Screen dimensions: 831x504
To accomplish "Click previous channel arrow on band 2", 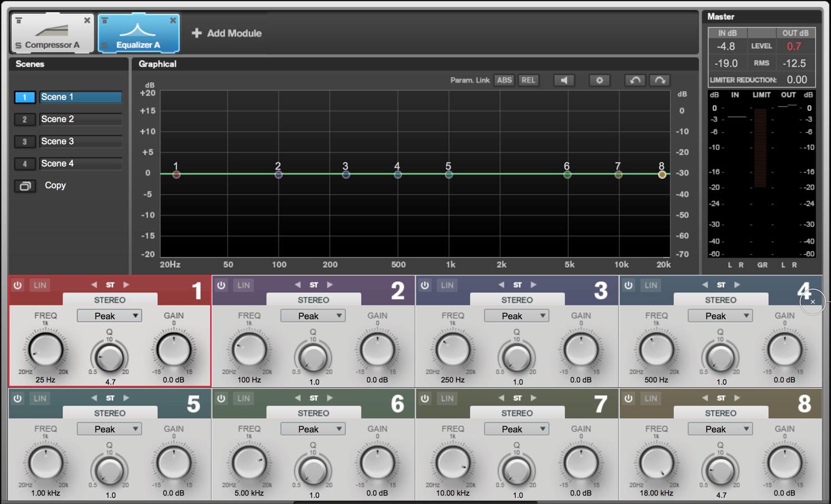I will coord(298,285).
